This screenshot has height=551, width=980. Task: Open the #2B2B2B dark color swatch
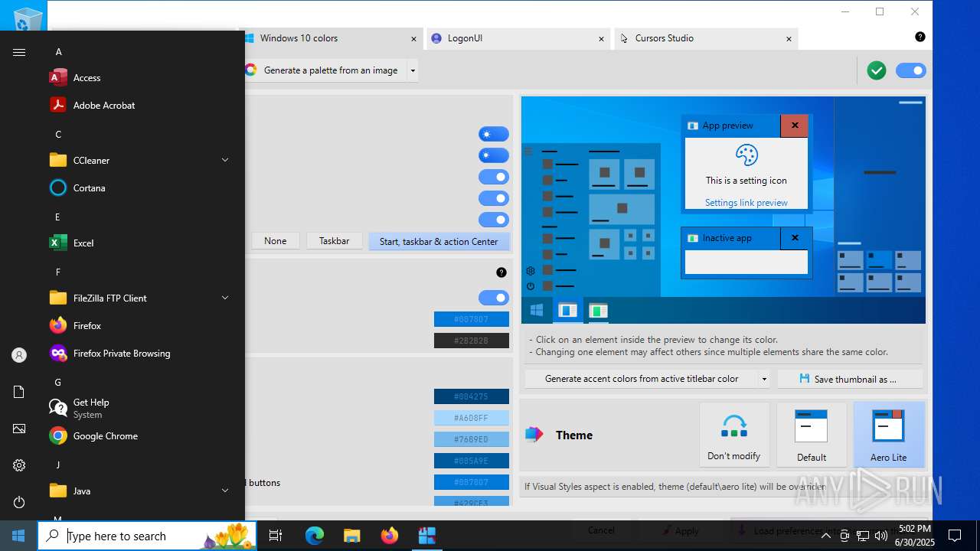tap(472, 341)
